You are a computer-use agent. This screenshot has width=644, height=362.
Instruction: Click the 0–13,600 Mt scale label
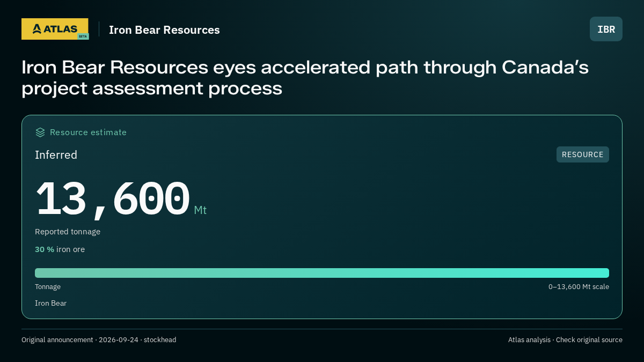579,287
